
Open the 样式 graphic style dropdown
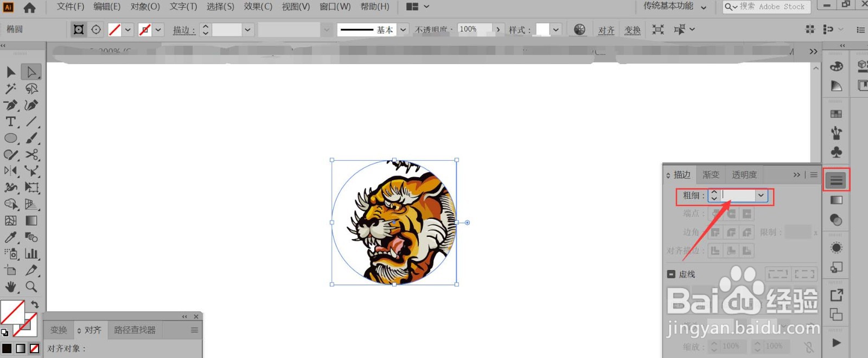coord(556,30)
